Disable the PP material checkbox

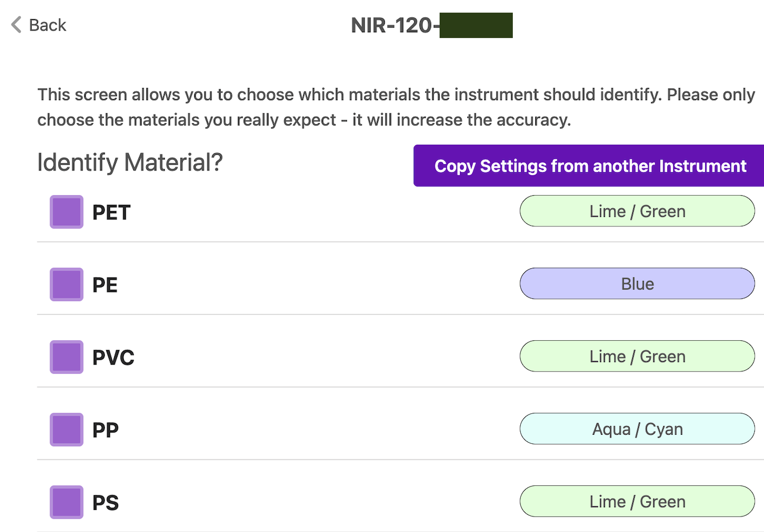tap(66, 430)
